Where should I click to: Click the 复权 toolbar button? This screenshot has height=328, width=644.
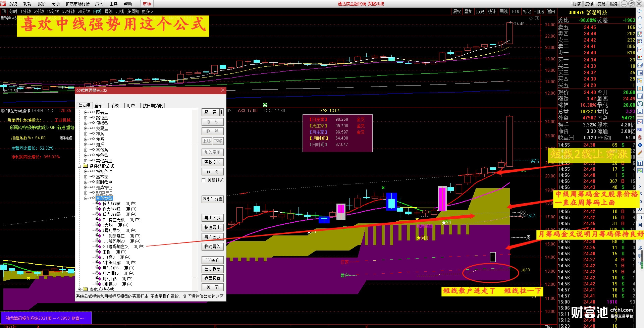tap(457, 11)
